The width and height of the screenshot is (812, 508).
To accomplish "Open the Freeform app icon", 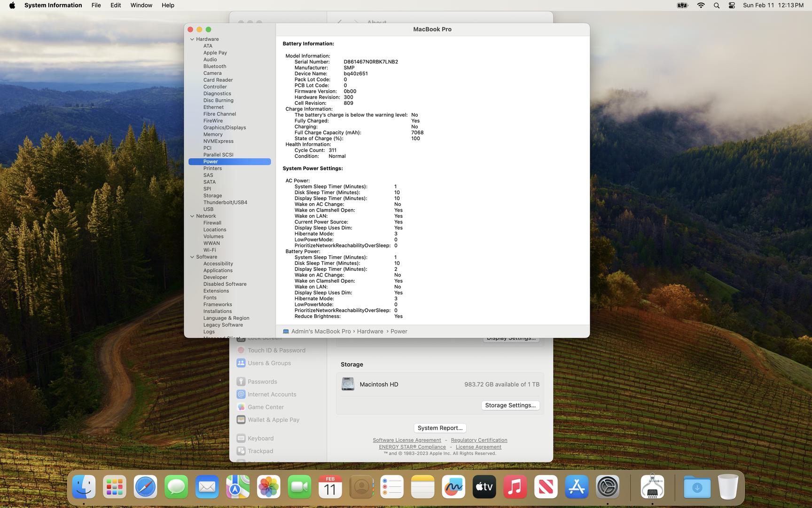I will click(453, 487).
